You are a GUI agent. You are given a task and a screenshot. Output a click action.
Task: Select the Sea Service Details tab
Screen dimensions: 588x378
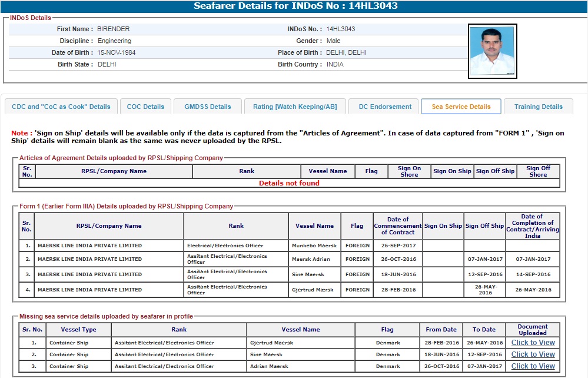(x=461, y=107)
